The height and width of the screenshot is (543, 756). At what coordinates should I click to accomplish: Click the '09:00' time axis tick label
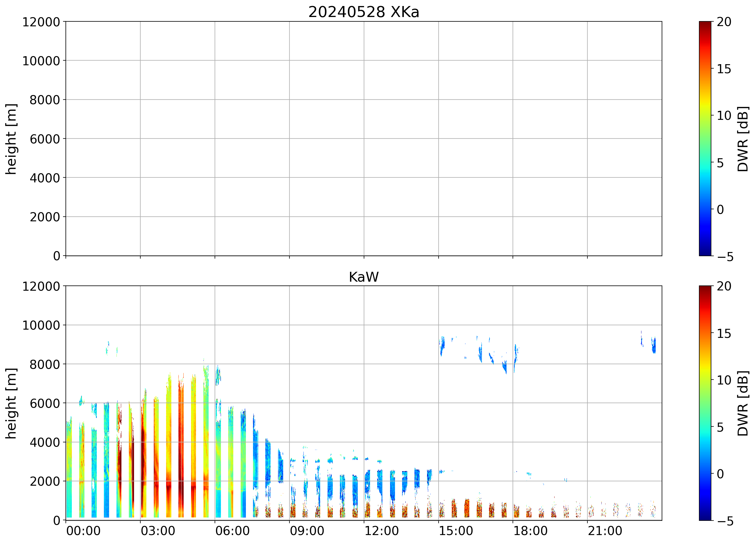tap(307, 531)
